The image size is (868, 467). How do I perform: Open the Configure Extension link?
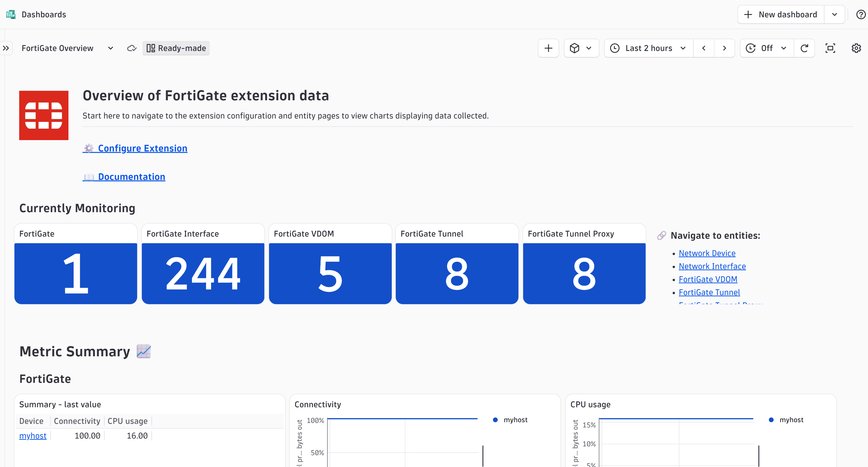(x=135, y=148)
